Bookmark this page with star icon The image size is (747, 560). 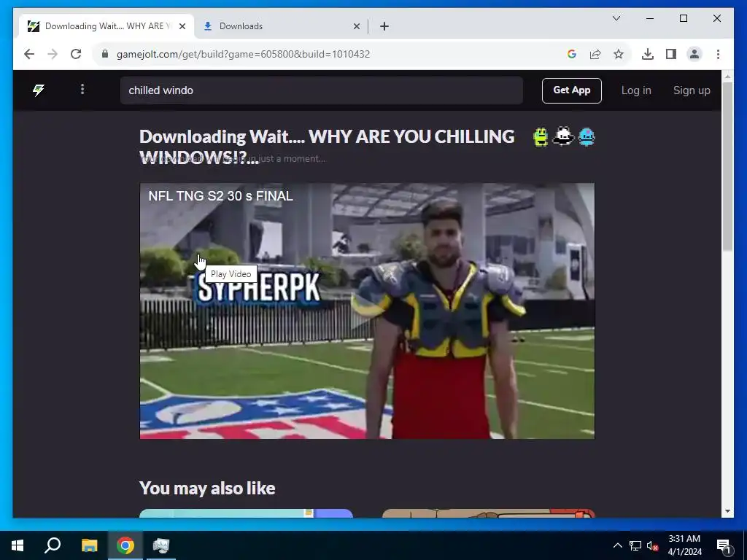click(619, 54)
